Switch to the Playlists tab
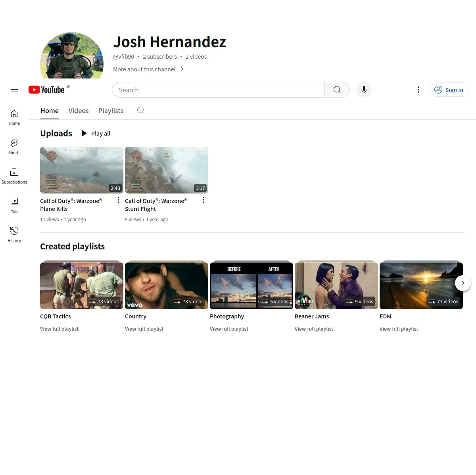This screenshot has width=476, height=475. click(x=111, y=111)
